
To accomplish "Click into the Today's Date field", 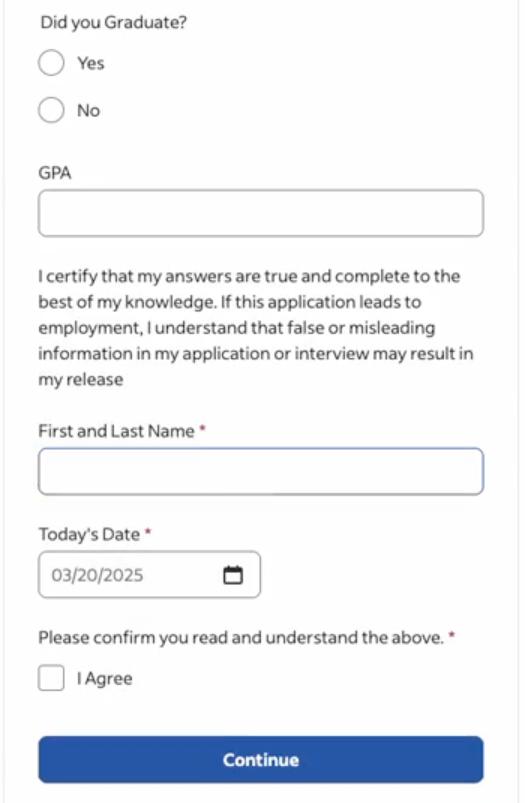I will click(x=149, y=575).
